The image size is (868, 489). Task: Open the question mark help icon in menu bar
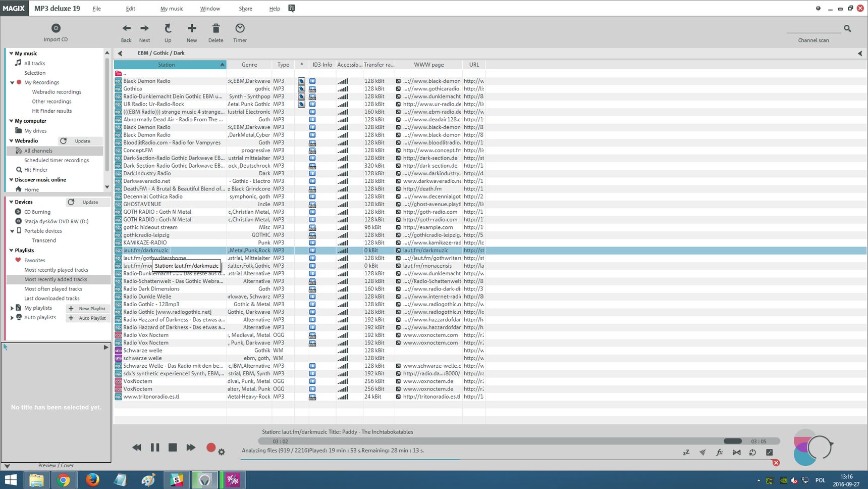291,8
